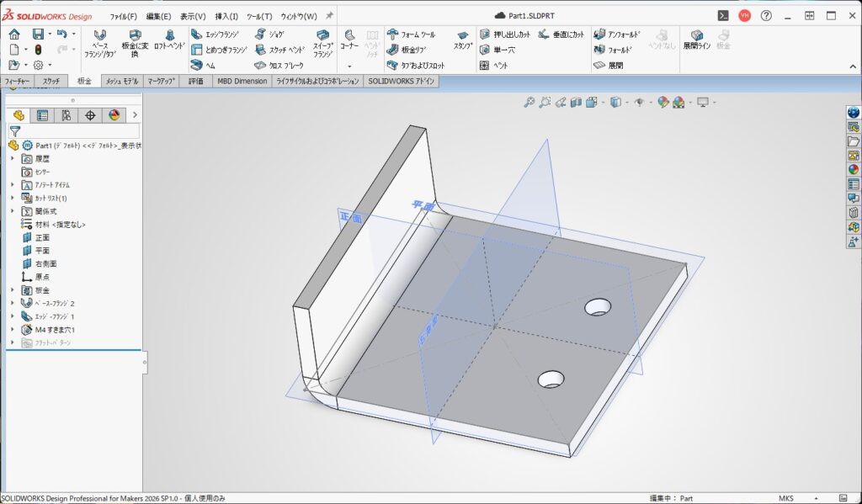The height and width of the screenshot is (504, 862).
Task: Open the Appearances tab in the task pane
Action: pos(854,170)
